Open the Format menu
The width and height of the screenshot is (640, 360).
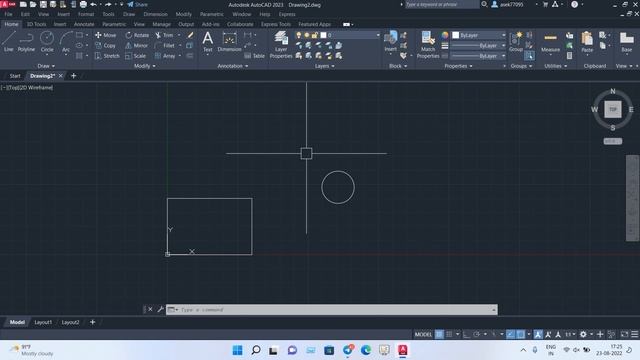pyautogui.click(x=86, y=14)
